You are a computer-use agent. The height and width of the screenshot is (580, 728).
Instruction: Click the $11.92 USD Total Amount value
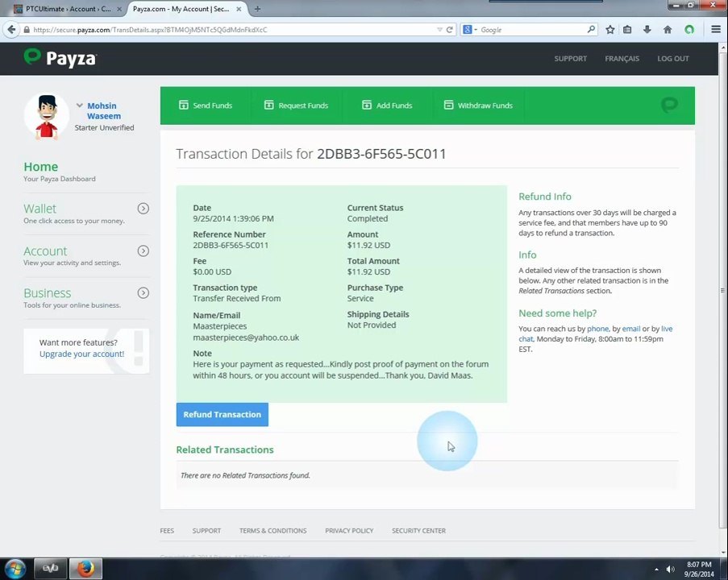(368, 271)
